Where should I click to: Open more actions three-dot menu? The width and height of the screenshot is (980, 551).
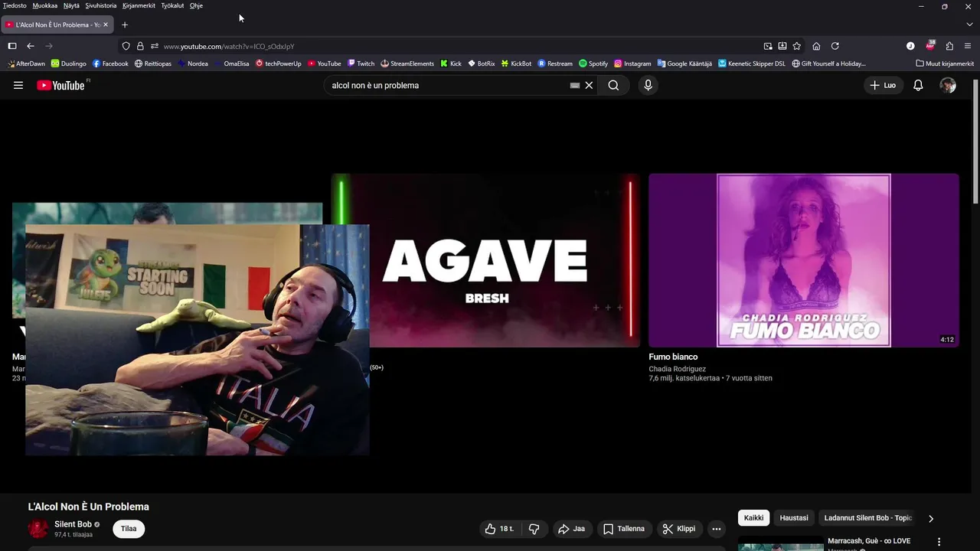[717, 529]
